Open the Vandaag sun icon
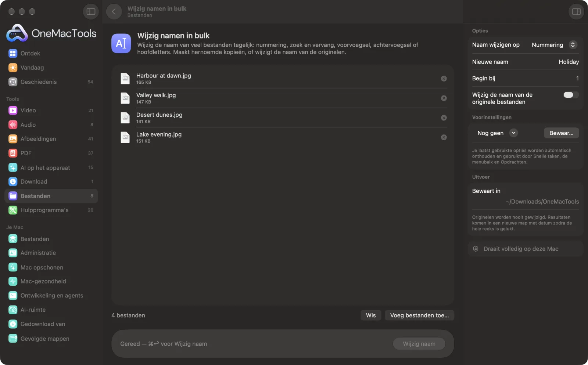Image resolution: width=588 pixels, height=365 pixels. (x=13, y=68)
